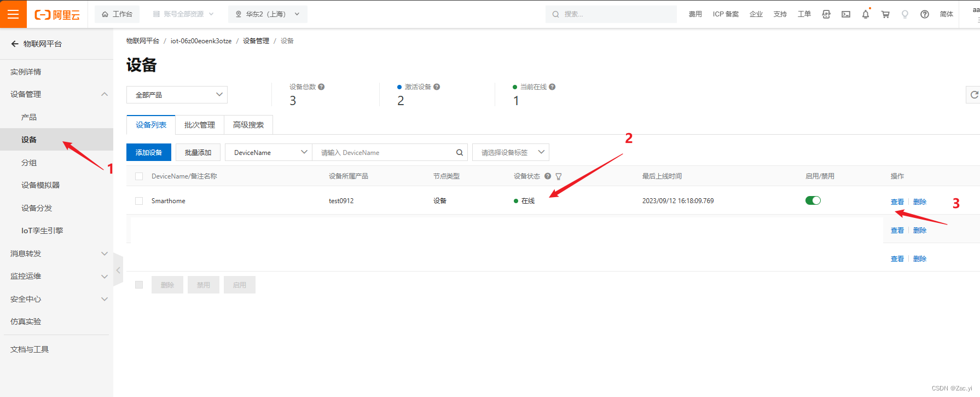Open the help question mark icon
The height and width of the screenshot is (397, 980).
(925, 14)
